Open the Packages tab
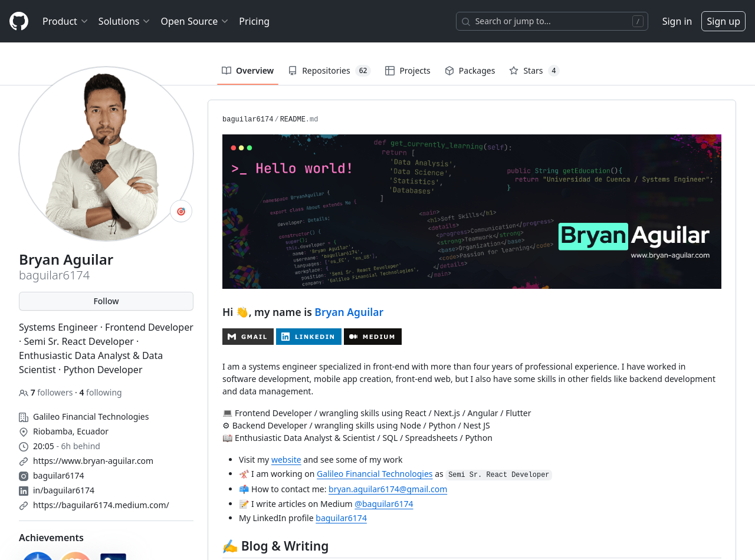 (x=470, y=71)
